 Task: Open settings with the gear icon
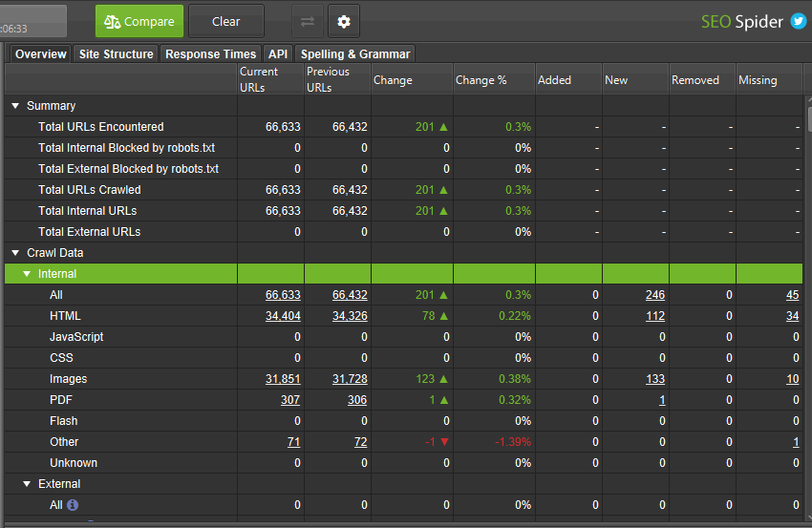coord(344,21)
